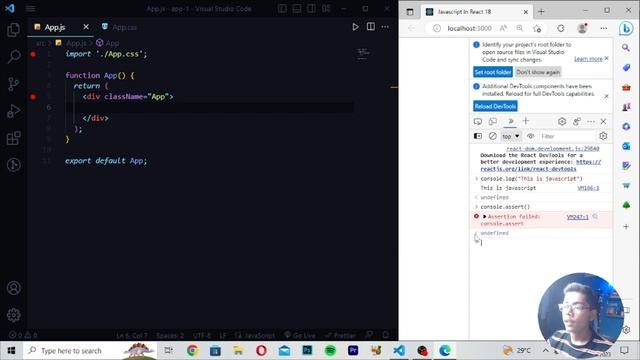This screenshot has width=640, height=360.
Task: Click Set root folder button in DevTools
Action: (493, 72)
